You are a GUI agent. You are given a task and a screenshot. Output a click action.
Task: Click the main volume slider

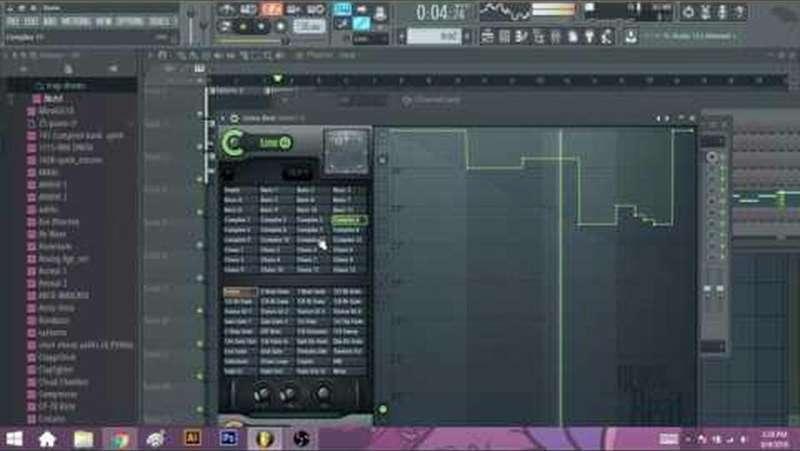190,24
